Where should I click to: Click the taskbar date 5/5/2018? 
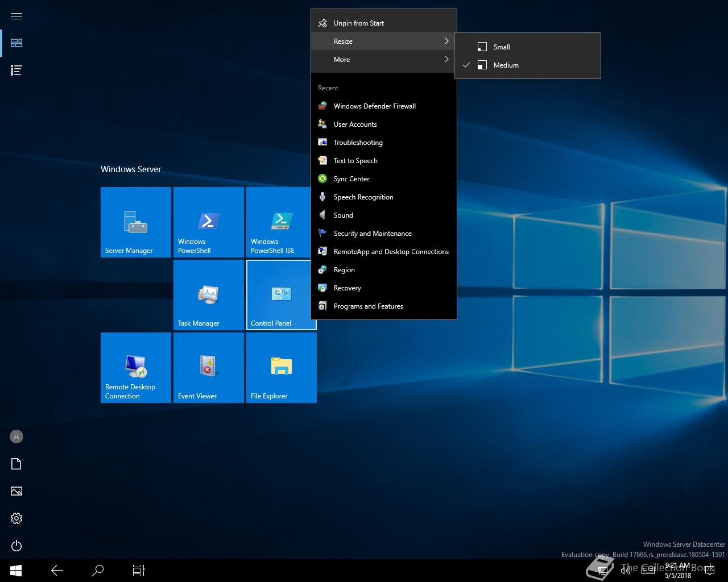(678, 575)
